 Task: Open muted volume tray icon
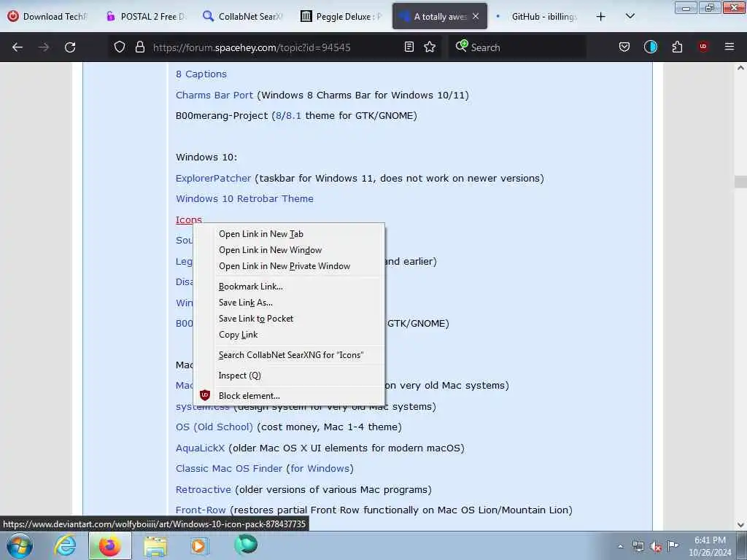tap(656, 547)
